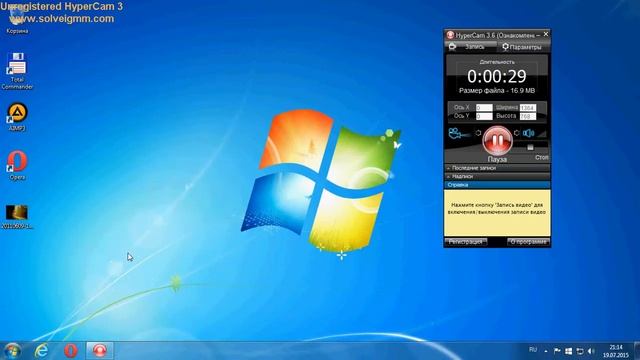Click the HyperCam taskbar button
The image size is (640, 360).
(100, 351)
